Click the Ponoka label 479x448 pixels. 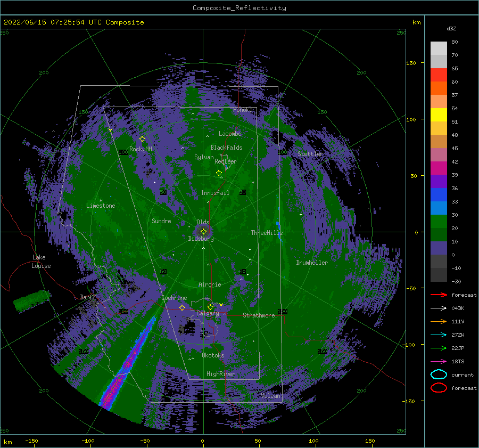tap(243, 110)
